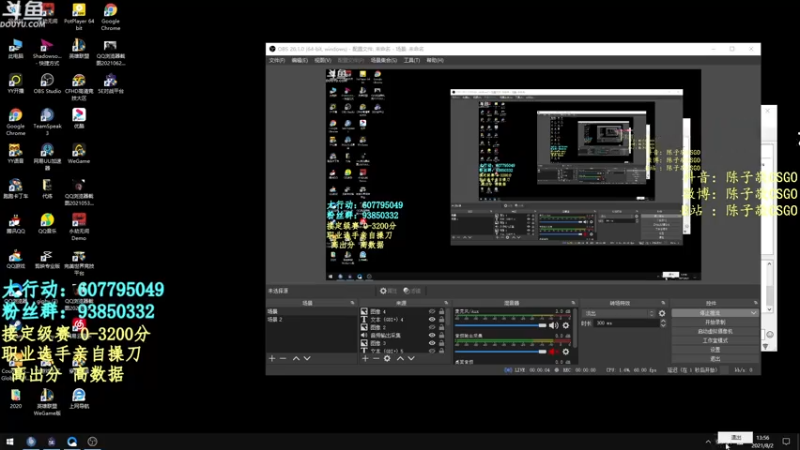Add a new source with the plus icon

[x=365, y=359]
